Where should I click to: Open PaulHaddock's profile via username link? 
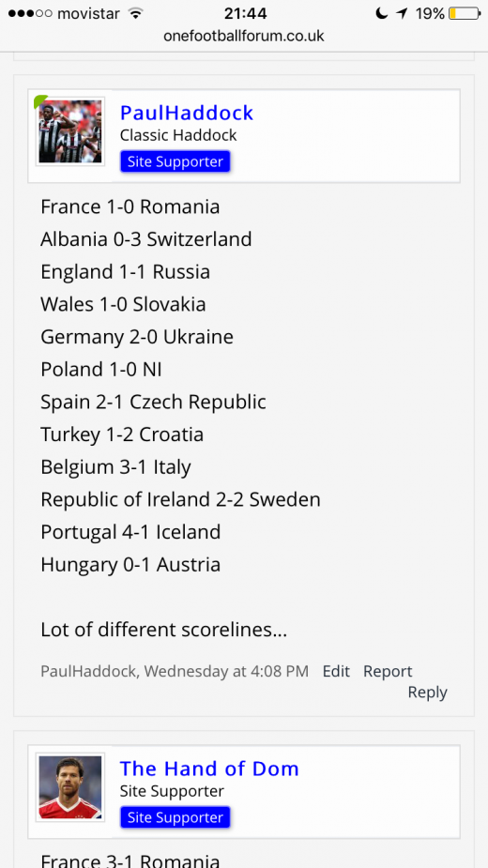click(187, 113)
